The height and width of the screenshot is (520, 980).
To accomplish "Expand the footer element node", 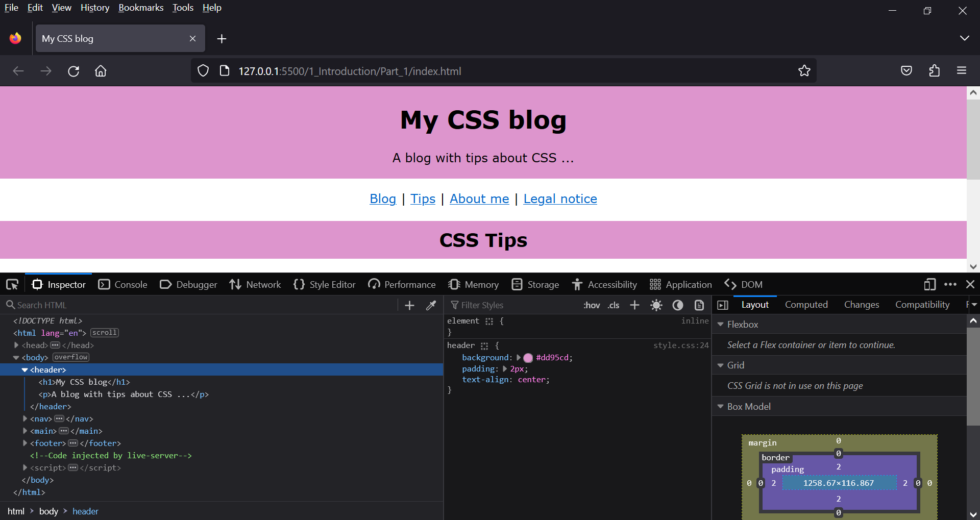I will pyautogui.click(x=25, y=443).
